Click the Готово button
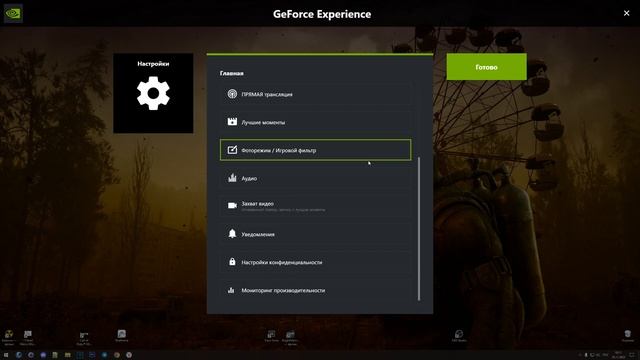The height and width of the screenshot is (360, 640). point(487,67)
